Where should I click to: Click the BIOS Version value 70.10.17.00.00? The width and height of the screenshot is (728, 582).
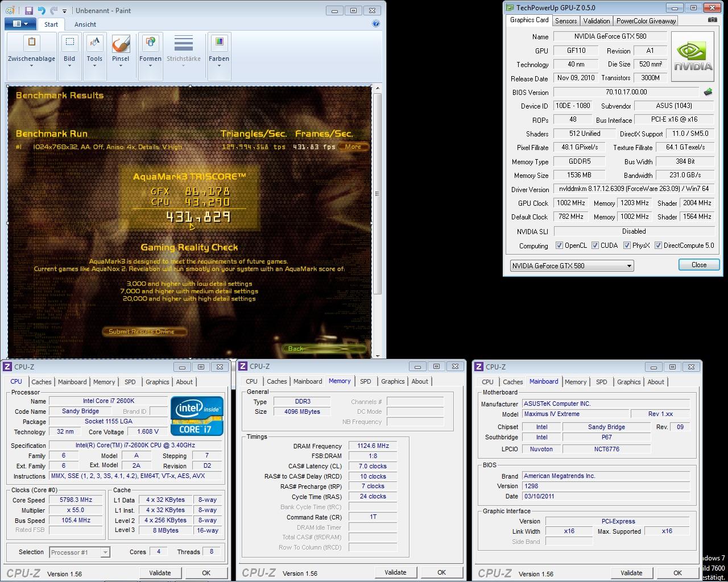(626, 92)
